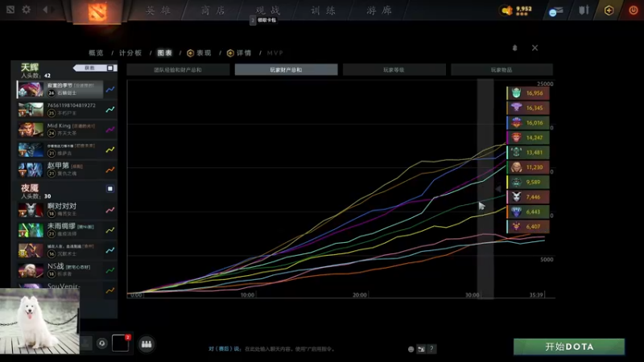Viewport: 644px width, 362px height.
Task: Select the Mid King player row
Action: tap(60, 130)
